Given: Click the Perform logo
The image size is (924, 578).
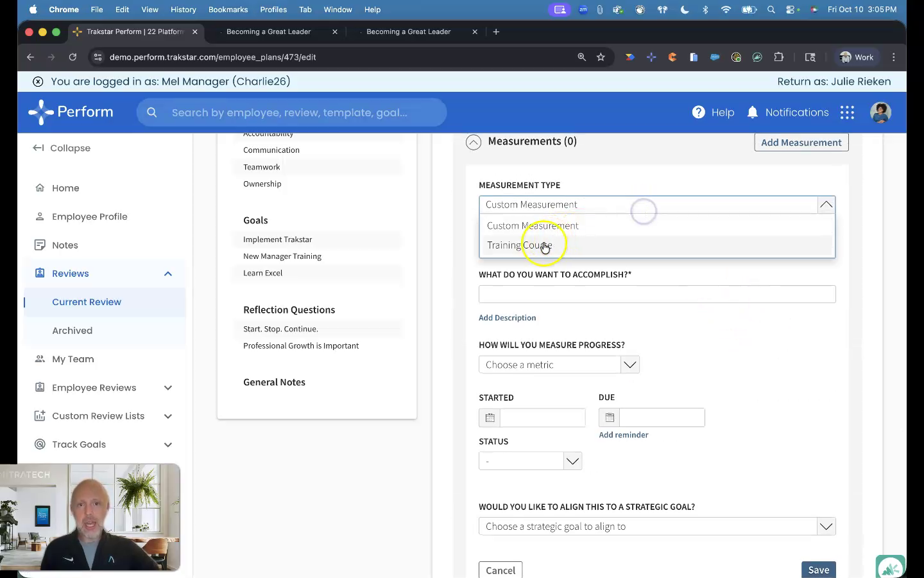Looking at the screenshot, I should (71, 112).
